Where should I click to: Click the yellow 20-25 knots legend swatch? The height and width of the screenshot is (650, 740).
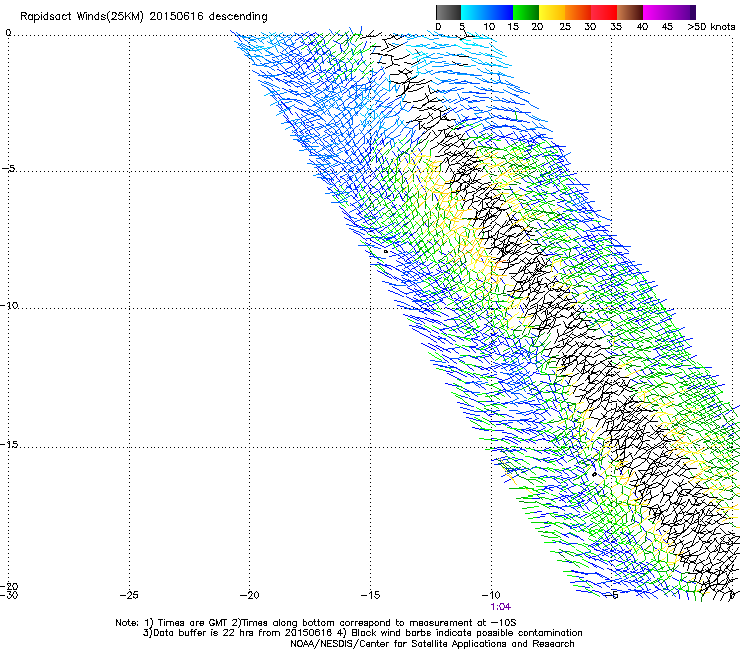[x=552, y=12]
